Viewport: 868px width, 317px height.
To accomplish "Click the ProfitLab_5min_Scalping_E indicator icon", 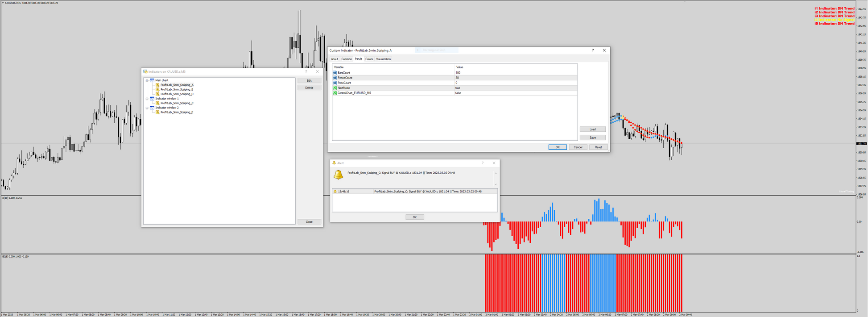I will [x=158, y=113].
